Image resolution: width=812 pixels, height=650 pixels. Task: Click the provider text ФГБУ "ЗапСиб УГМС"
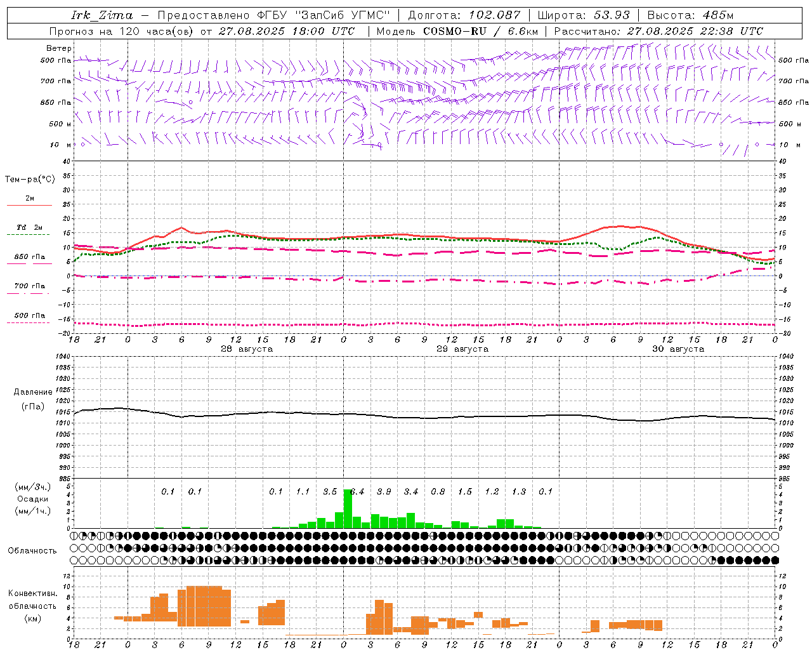click(324, 15)
